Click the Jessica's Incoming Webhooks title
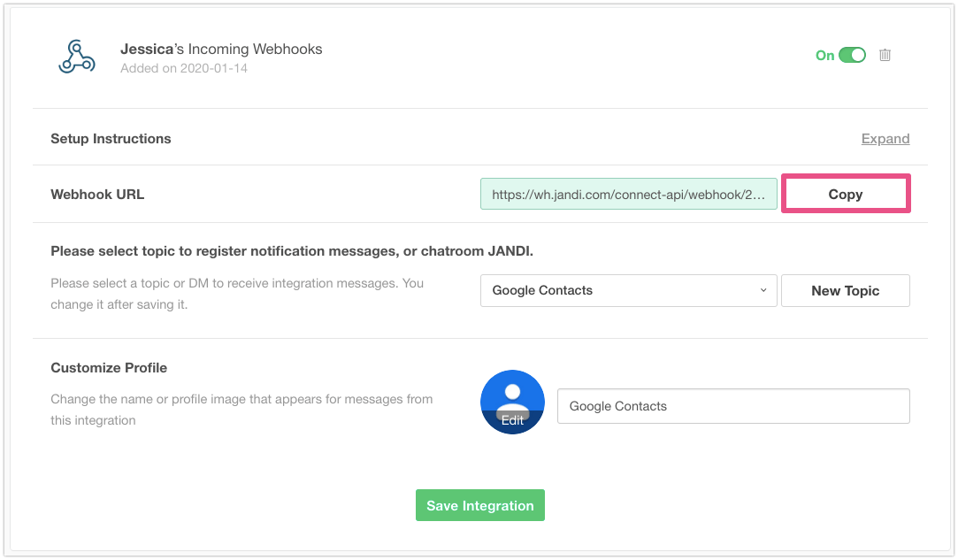Image resolution: width=958 pixels, height=560 pixels. [221, 49]
